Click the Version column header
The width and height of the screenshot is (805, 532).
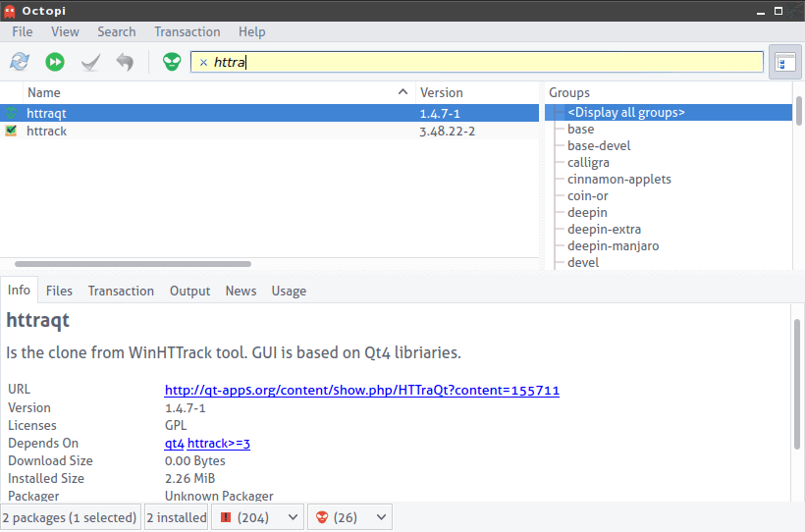pos(477,92)
